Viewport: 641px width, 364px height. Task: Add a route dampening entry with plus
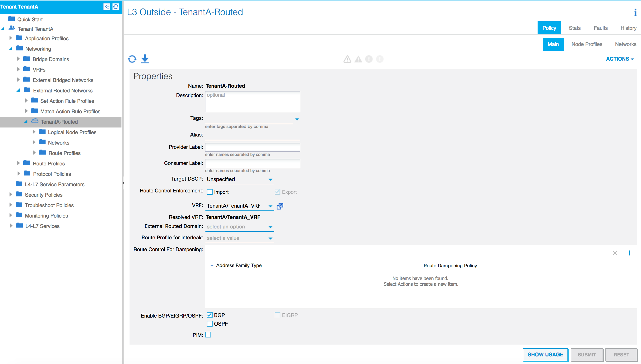(x=629, y=253)
